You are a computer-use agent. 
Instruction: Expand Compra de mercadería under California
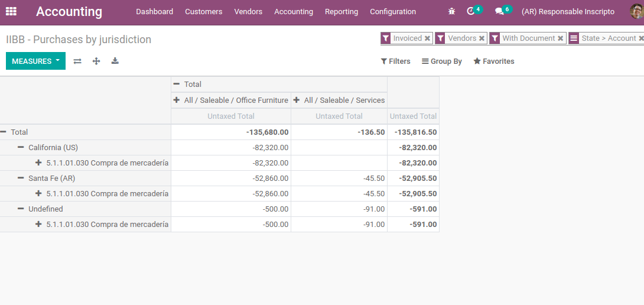(x=86, y=163)
